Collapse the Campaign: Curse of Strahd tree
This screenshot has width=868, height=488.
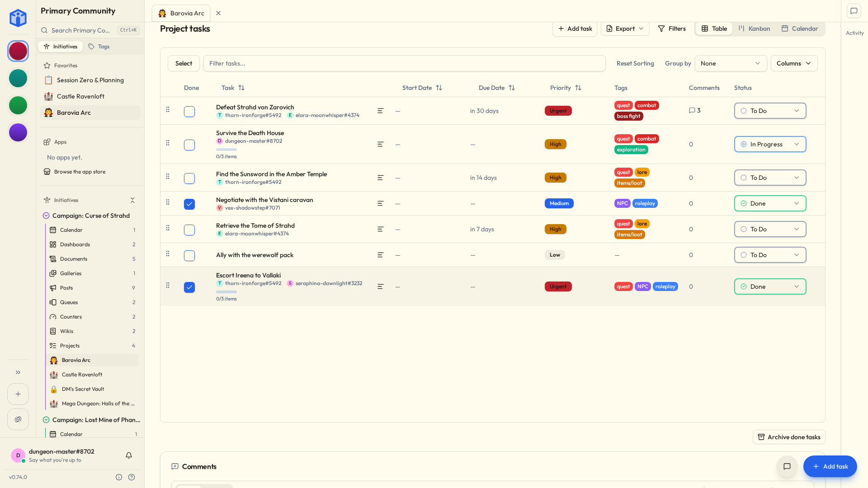[46, 216]
